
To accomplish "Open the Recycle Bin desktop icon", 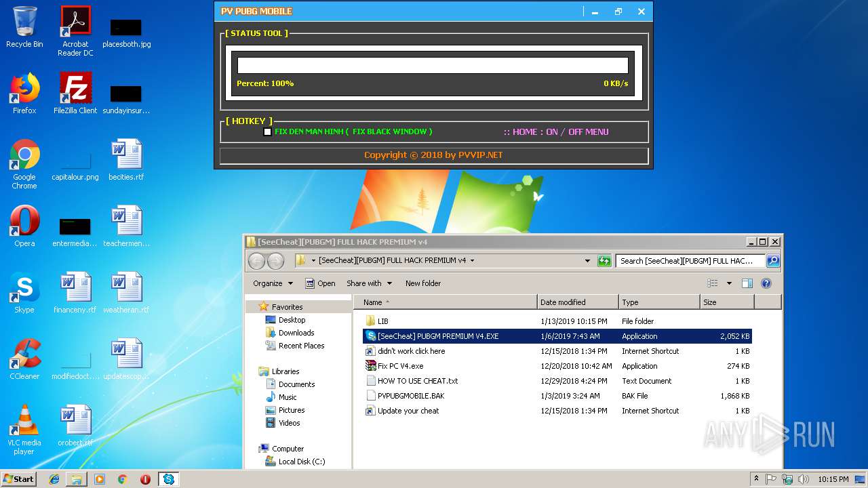I will pyautogui.click(x=24, y=27).
